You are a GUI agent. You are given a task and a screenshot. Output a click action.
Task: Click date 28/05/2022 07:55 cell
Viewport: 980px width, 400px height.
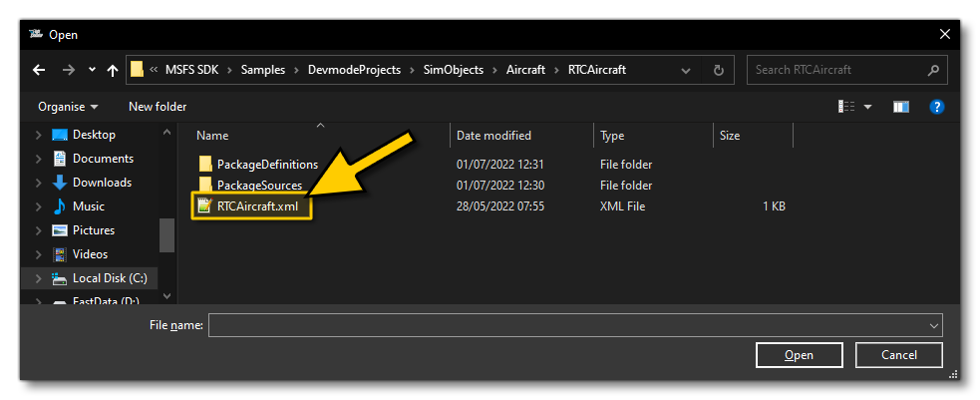[500, 206]
